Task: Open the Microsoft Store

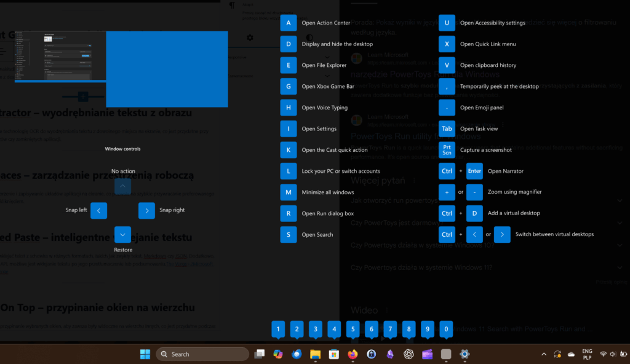Action: coord(334,354)
